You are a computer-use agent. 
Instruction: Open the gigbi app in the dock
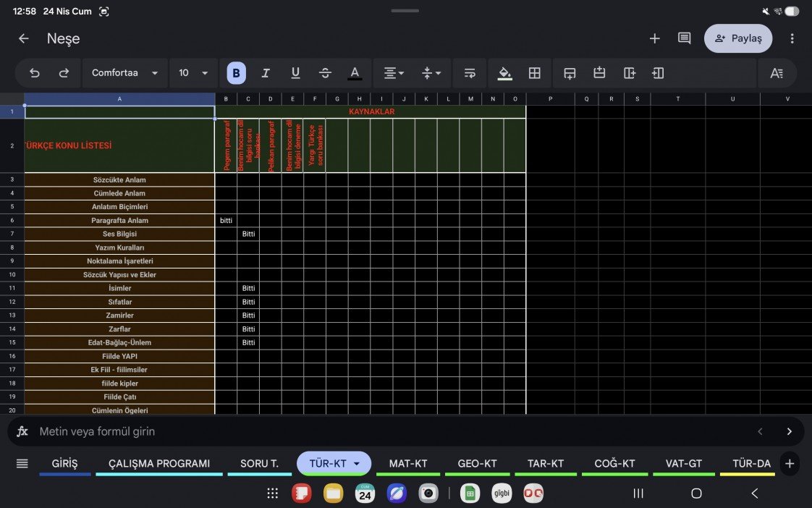[502, 494]
